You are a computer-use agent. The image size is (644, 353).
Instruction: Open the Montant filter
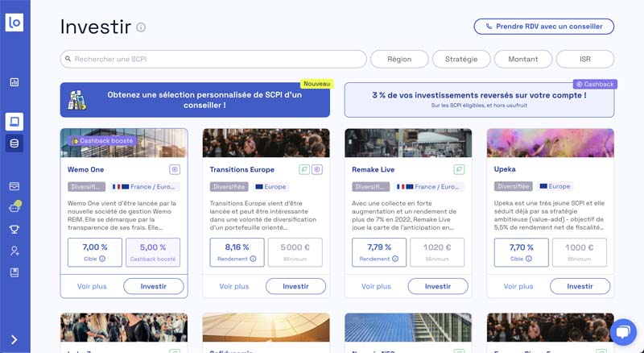pyautogui.click(x=522, y=60)
